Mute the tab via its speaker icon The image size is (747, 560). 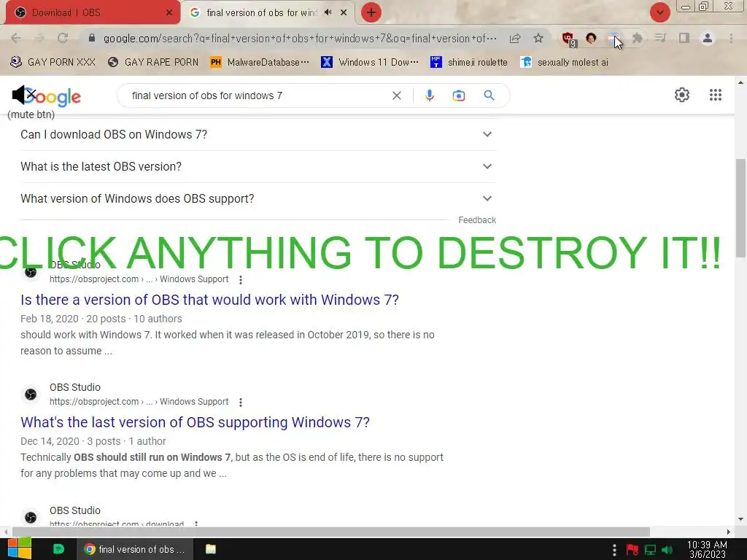[328, 12]
